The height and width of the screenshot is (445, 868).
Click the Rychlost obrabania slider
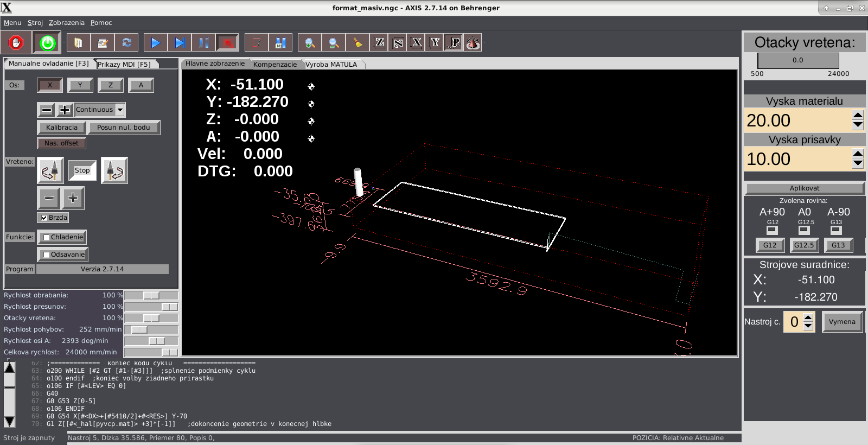point(151,295)
